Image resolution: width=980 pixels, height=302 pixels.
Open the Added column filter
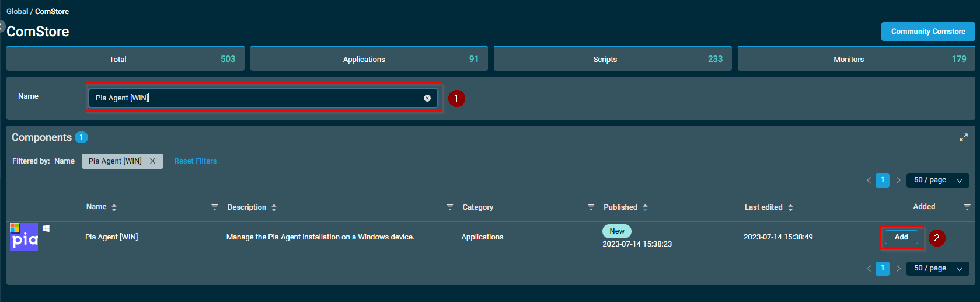pyautogui.click(x=967, y=207)
